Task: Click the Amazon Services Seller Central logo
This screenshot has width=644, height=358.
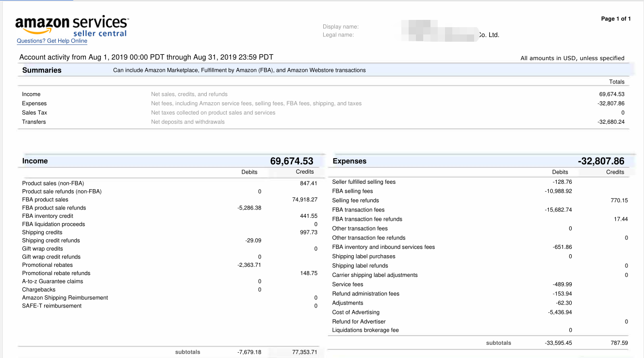Action: coord(72,26)
